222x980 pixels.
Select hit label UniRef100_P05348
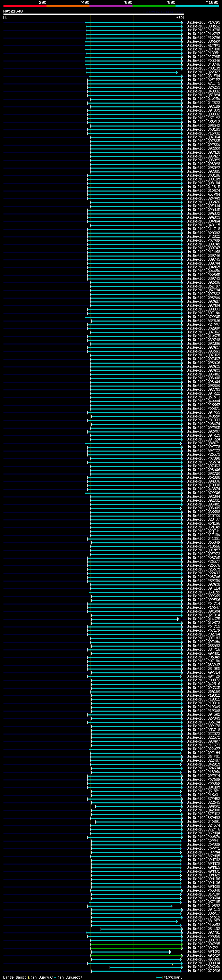coord(203,890)
